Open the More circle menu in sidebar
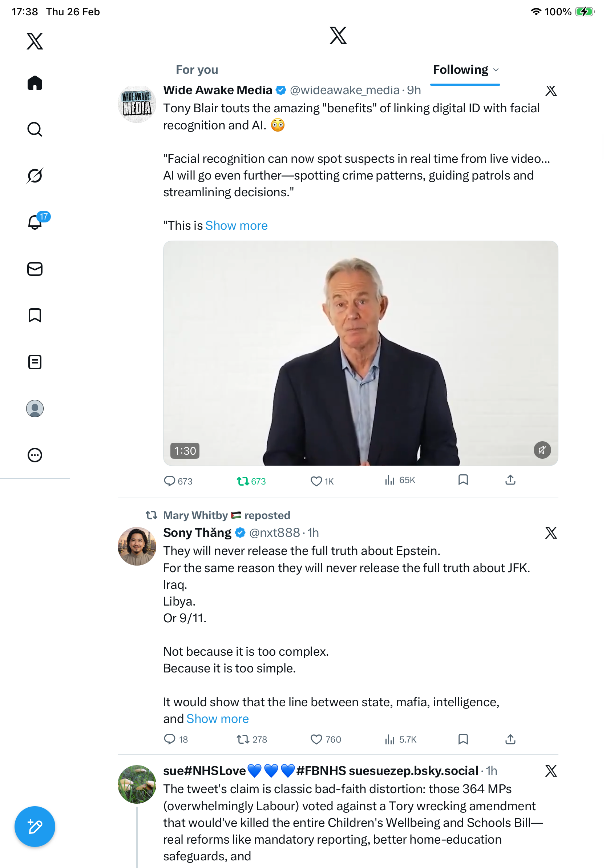 pos(35,455)
